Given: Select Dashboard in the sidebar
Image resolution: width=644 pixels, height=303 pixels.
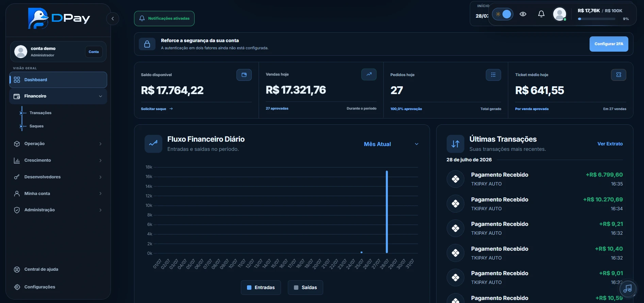Looking at the screenshot, I should pyautogui.click(x=58, y=80).
